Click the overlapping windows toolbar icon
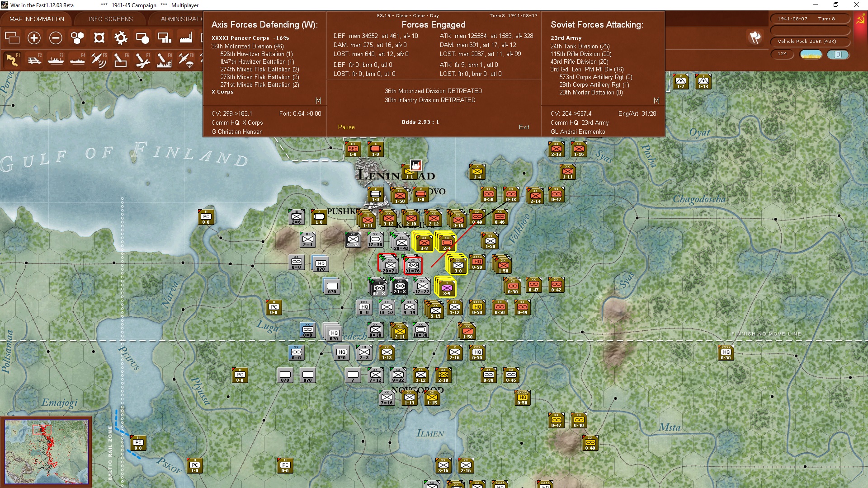This screenshot has height=488, width=868. (x=12, y=38)
